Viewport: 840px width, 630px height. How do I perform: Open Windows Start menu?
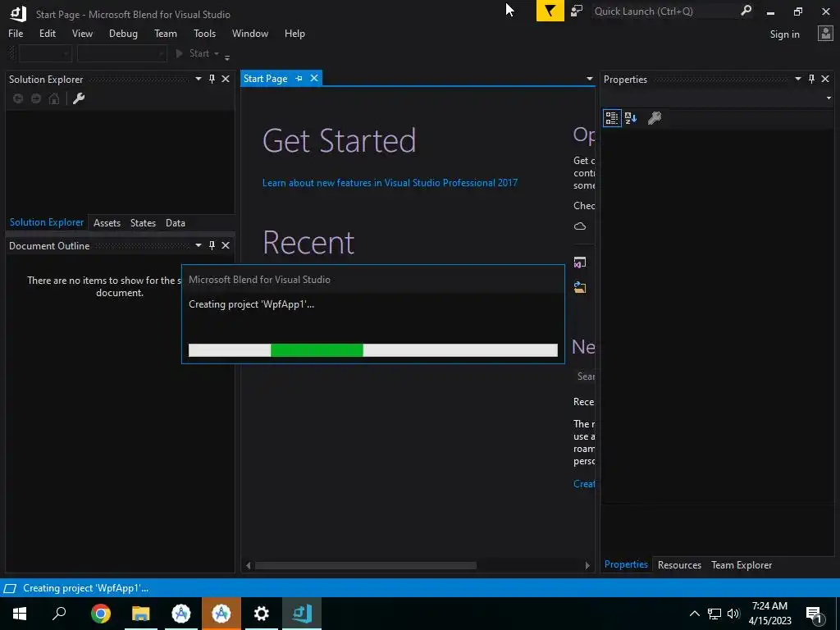click(x=20, y=614)
